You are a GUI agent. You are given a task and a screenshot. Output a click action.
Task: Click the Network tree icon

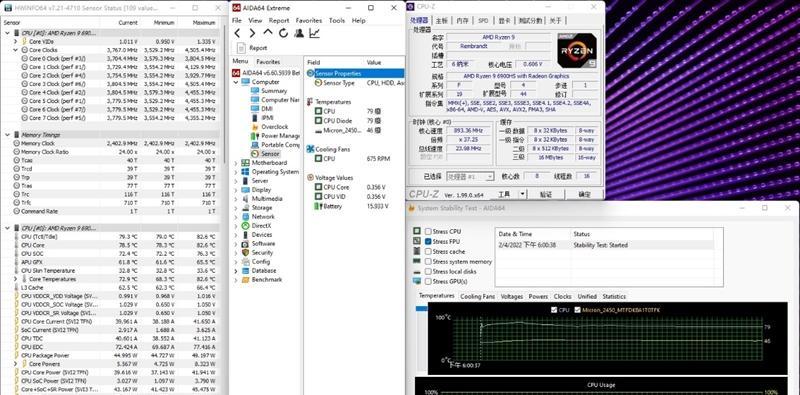click(x=245, y=217)
